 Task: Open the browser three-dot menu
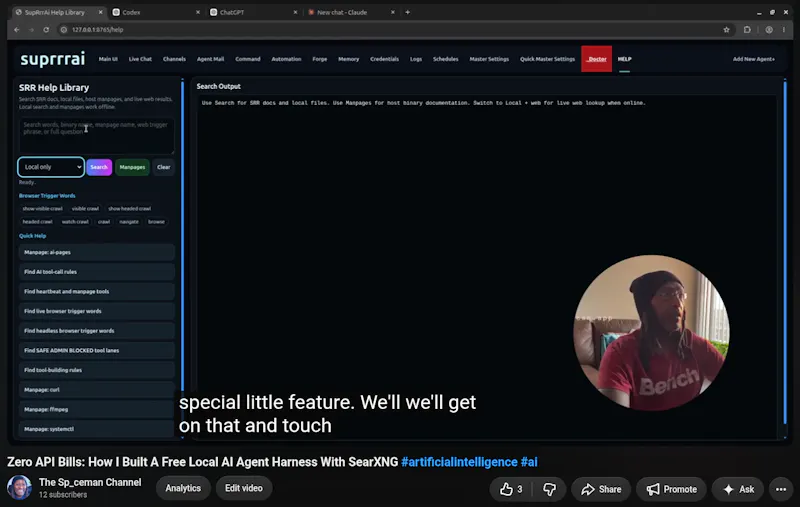(784, 30)
